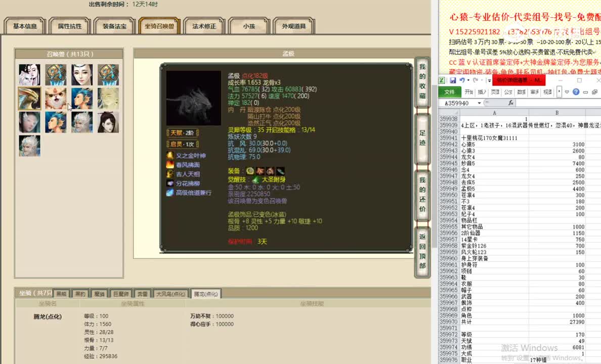Click the 分花拂柳 skill icon
Screen dimensions: 601x364
tap(170, 183)
